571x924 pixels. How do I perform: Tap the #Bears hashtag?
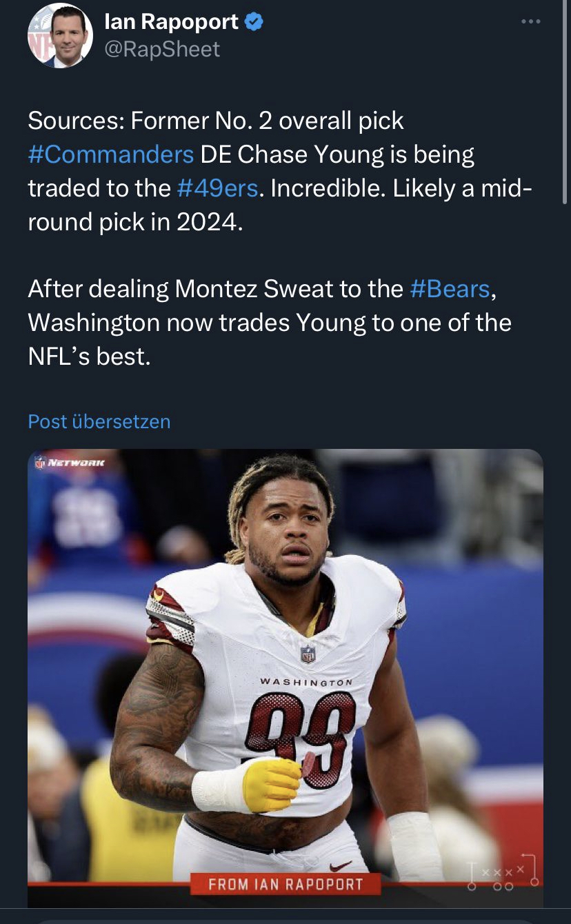450,288
